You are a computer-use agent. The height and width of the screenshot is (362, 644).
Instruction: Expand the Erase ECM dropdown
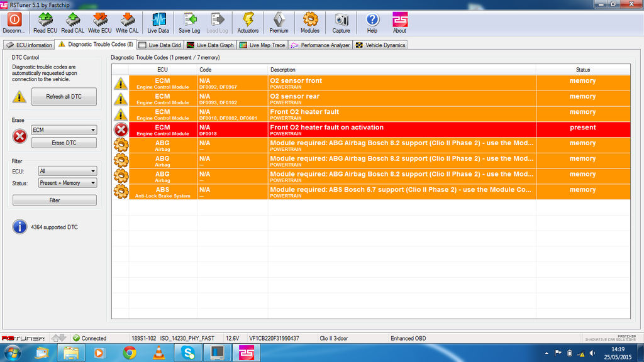[64, 130]
